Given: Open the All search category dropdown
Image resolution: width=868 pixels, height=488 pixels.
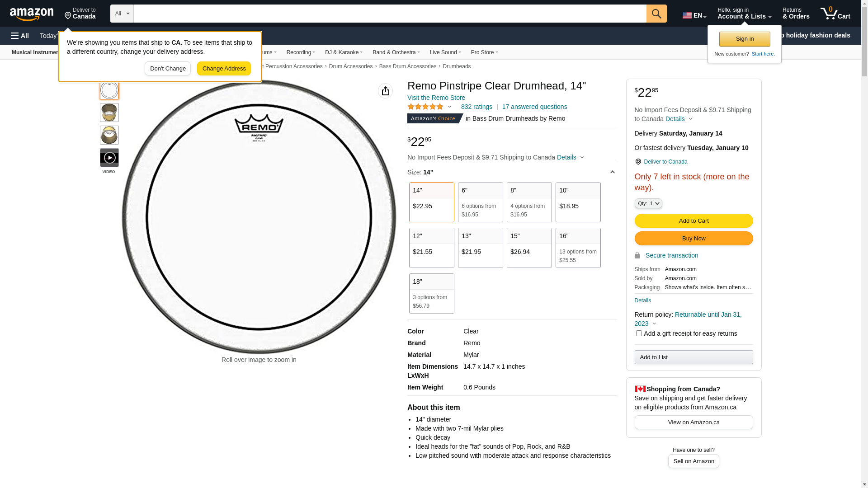Looking at the screenshot, I should point(122,14).
